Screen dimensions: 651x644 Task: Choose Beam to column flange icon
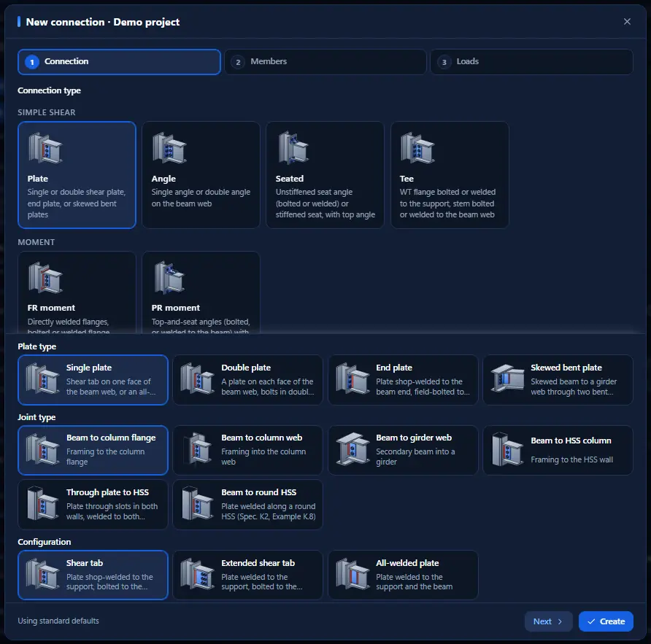pyautogui.click(x=42, y=449)
